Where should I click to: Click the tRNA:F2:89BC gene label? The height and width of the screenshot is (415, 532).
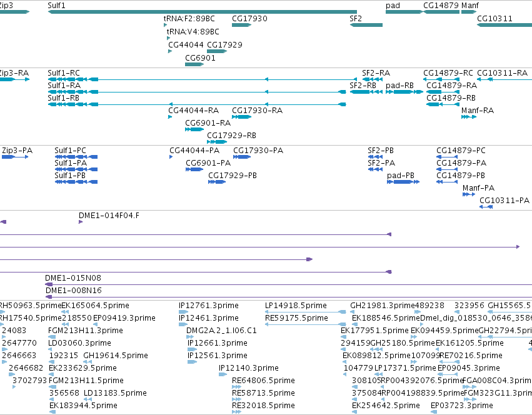coord(189,19)
